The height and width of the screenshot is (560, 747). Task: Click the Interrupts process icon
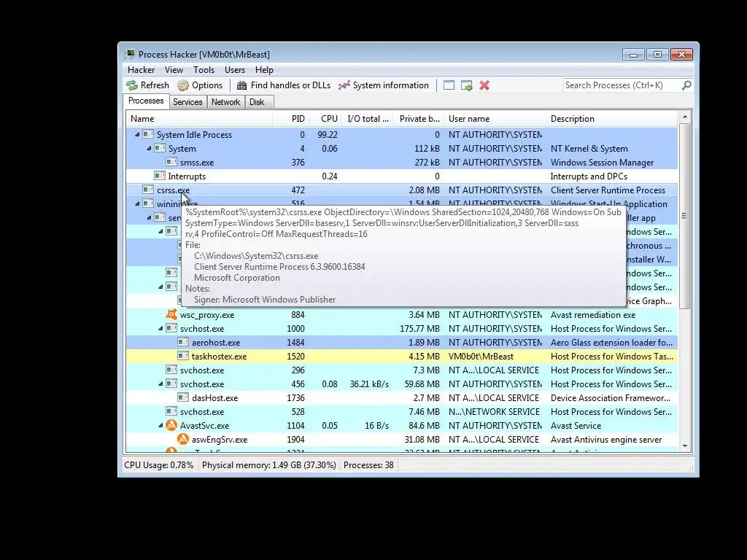click(160, 176)
